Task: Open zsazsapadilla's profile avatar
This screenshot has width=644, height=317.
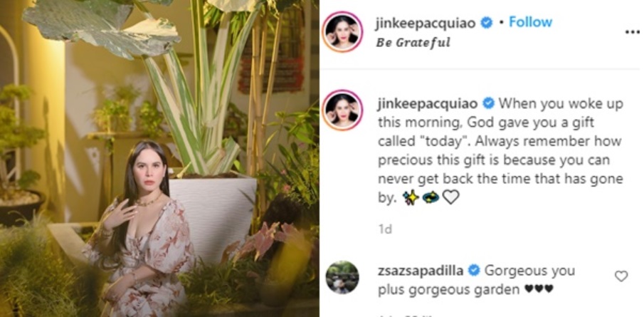Action: [342, 277]
